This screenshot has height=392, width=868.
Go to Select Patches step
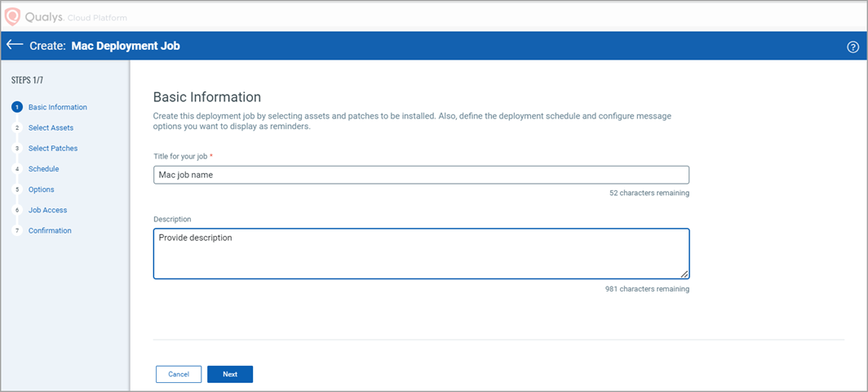point(53,149)
